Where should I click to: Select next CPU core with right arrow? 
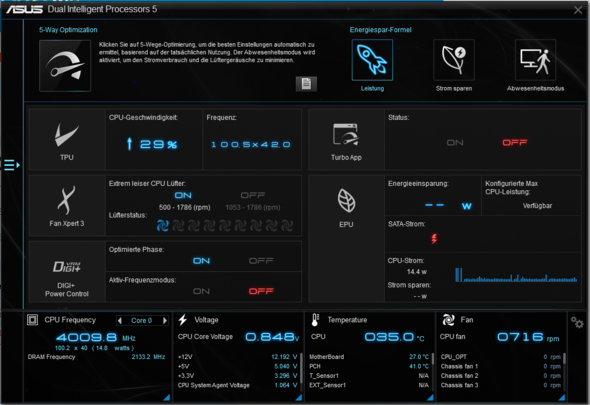click(x=165, y=320)
